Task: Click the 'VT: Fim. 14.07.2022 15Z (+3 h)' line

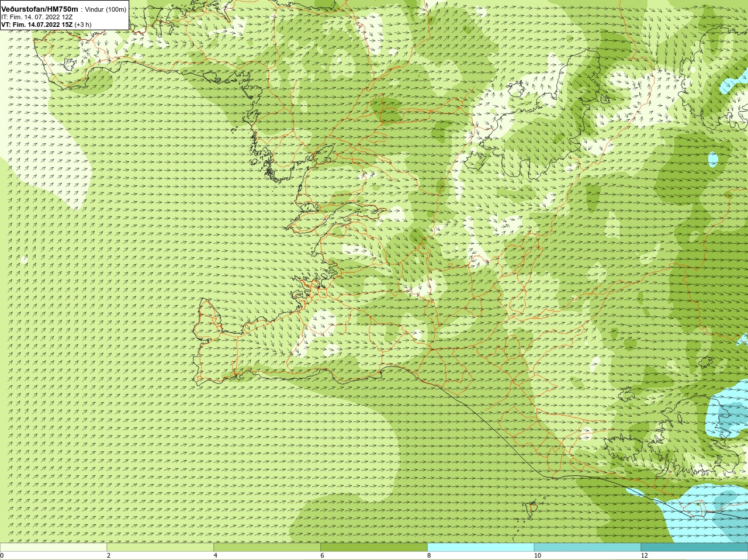Action: point(46,25)
